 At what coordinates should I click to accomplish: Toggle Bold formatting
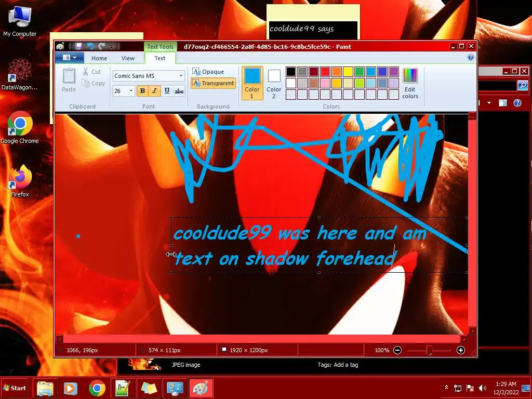coord(142,90)
